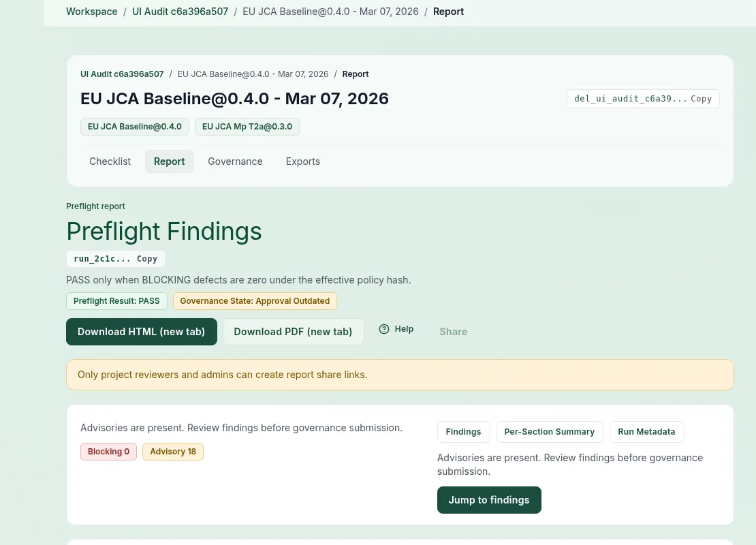This screenshot has height=545, width=756.
Task: Download PDF in a new tab
Action: tap(293, 332)
